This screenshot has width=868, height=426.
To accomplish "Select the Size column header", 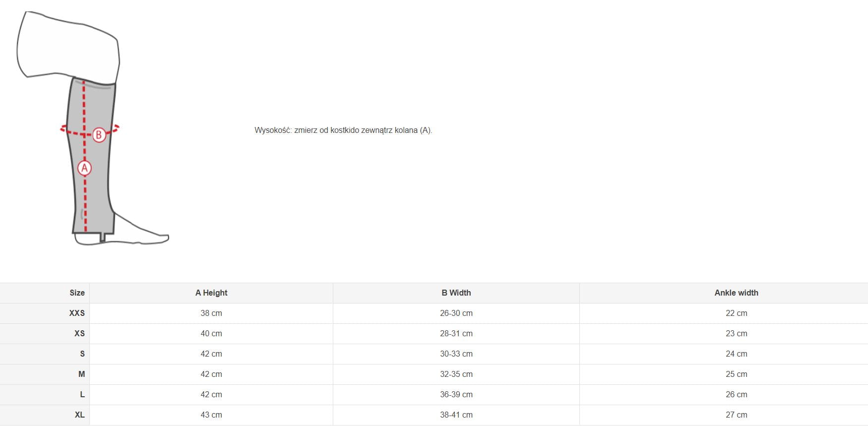I will coord(77,293).
